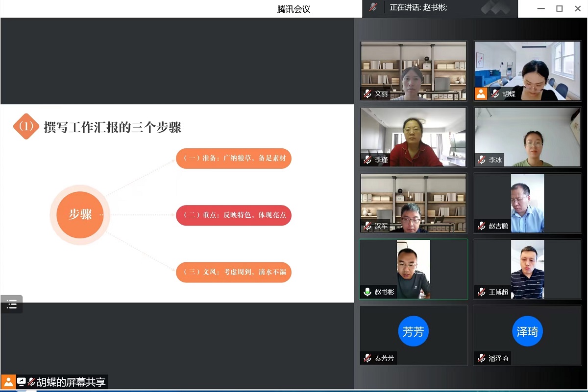
Task: Select 赵吉鹏's video tile
Action: (527, 203)
